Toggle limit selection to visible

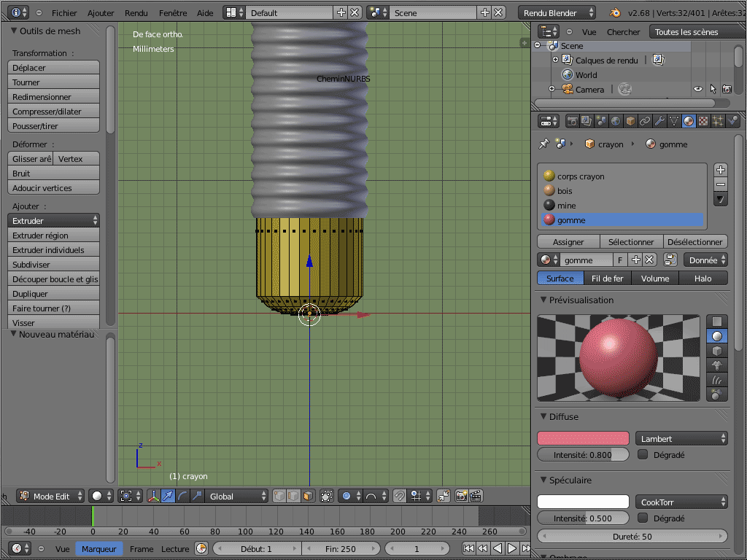tap(326, 496)
